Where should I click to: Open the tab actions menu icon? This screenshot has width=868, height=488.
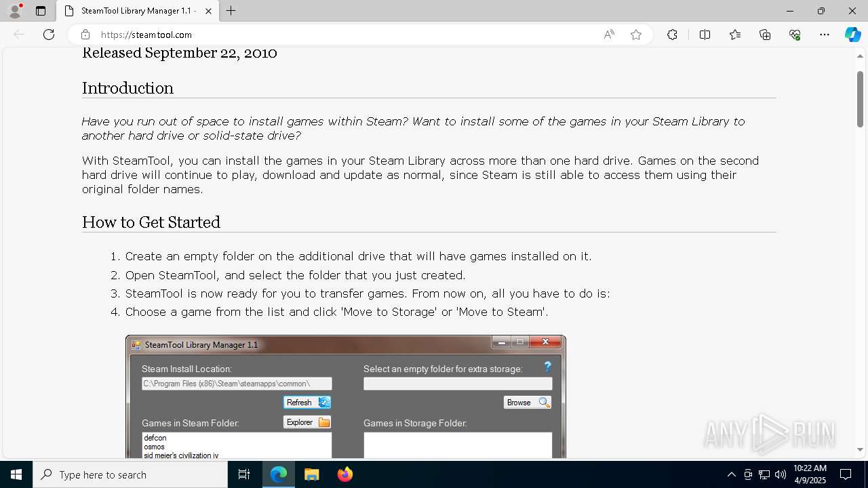click(x=41, y=11)
